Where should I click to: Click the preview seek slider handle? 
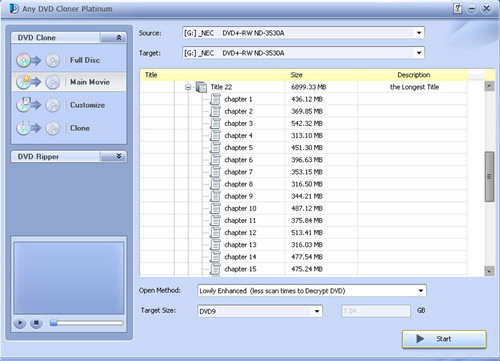point(53,323)
